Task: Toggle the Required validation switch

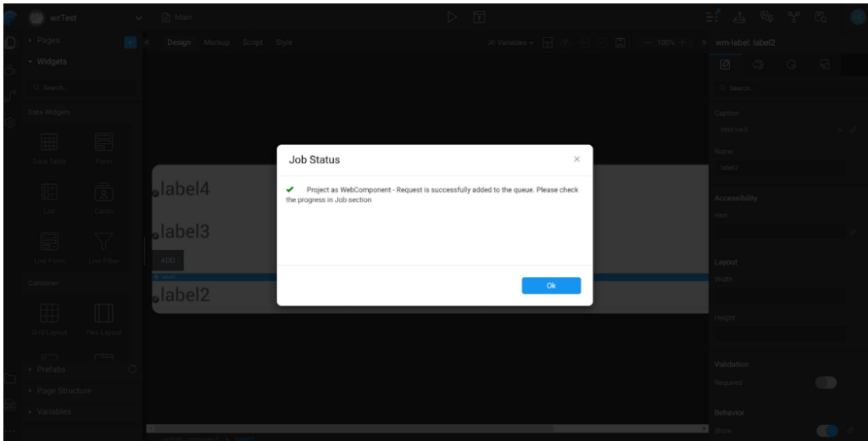Action: tap(826, 382)
